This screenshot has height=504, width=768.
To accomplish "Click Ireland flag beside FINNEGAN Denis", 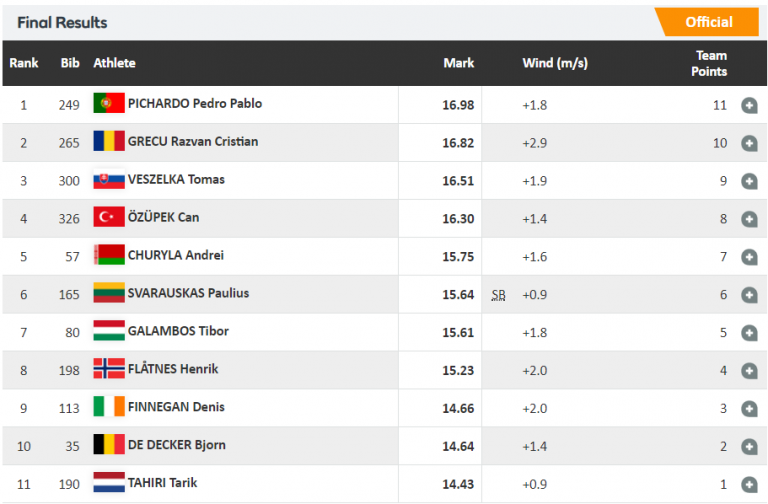I will tap(108, 407).
